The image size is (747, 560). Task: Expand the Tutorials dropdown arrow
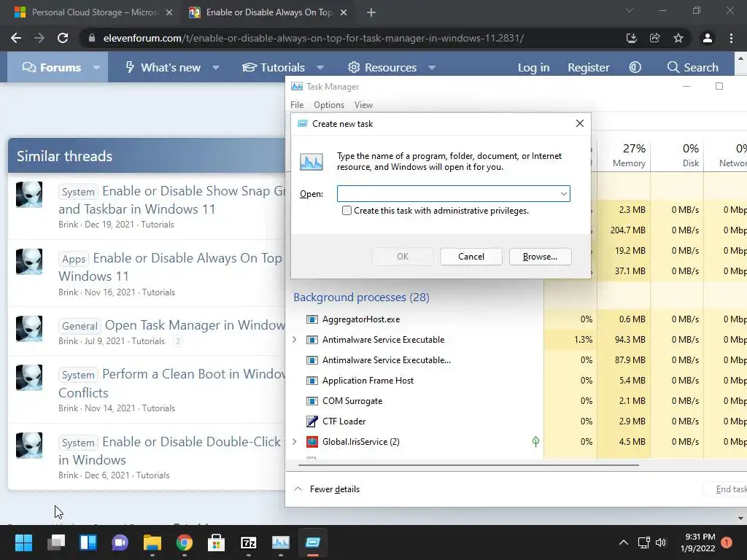click(320, 68)
